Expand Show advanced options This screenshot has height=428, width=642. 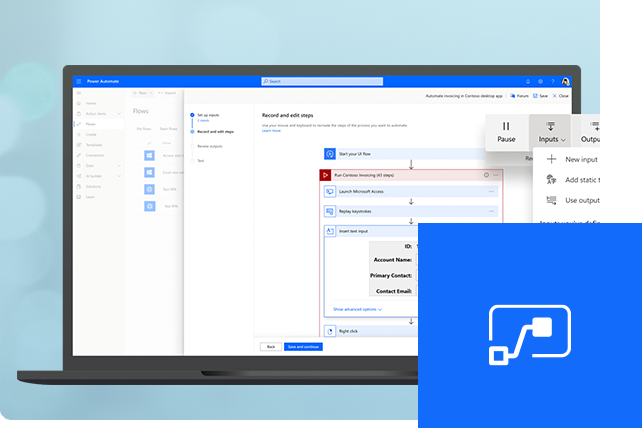tap(357, 309)
